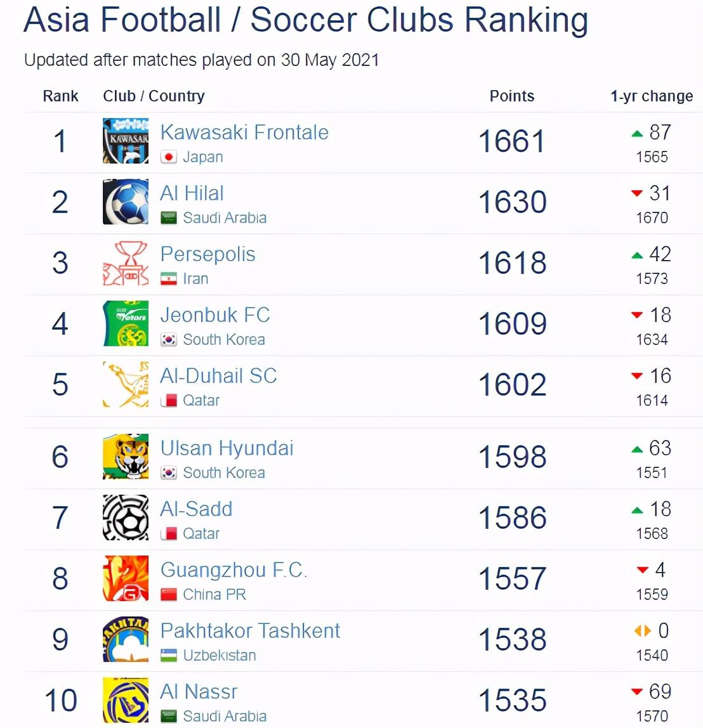Viewport: 703px width, 728px height.
Task: Click the Kawasaki Frontale club logo
Action: 126,141
